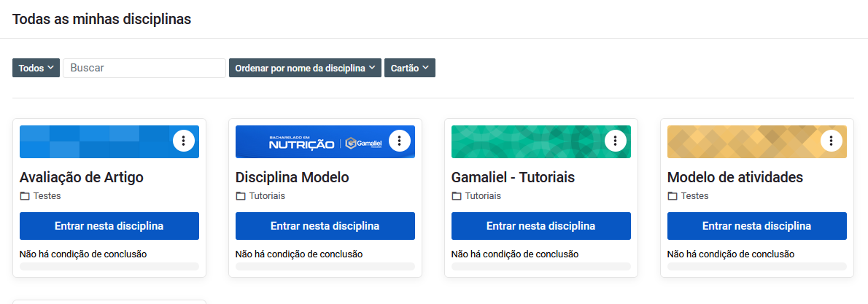Enter the Modelo de atividades discipline
This screenshot has height=304, width=868.
[756, 226]
